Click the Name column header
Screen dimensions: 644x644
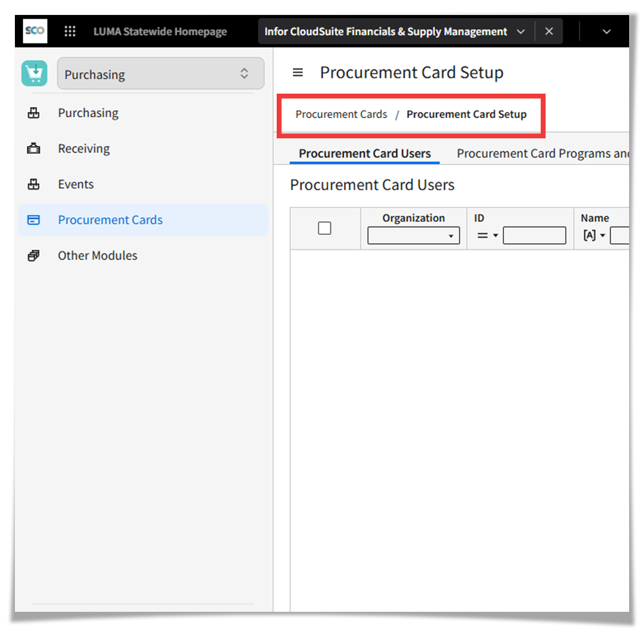595,218
